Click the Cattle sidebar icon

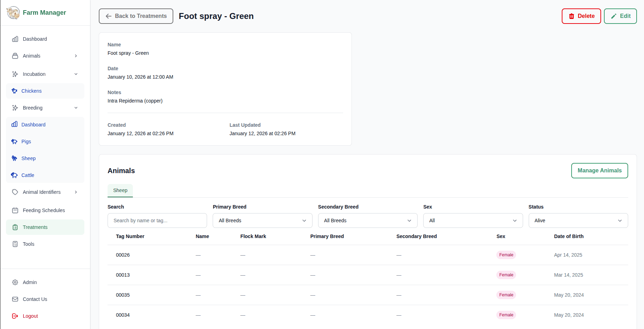click(15, 175)
